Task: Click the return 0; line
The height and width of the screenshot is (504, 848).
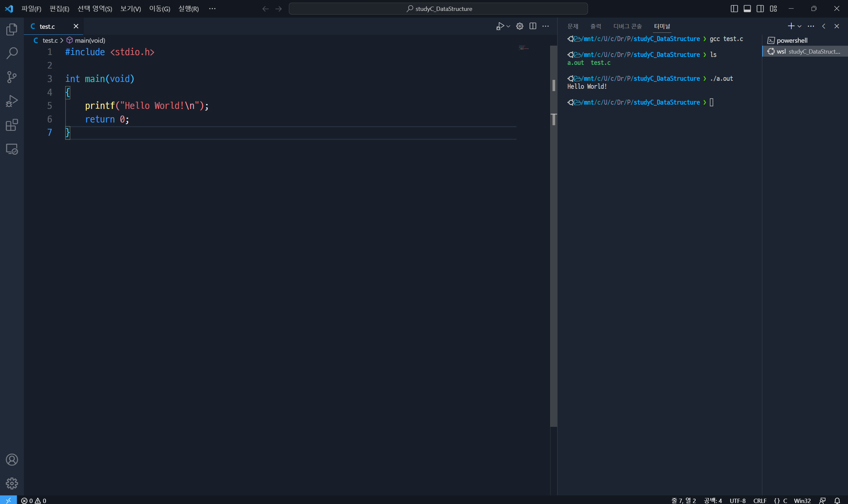Action: (107, 119)
